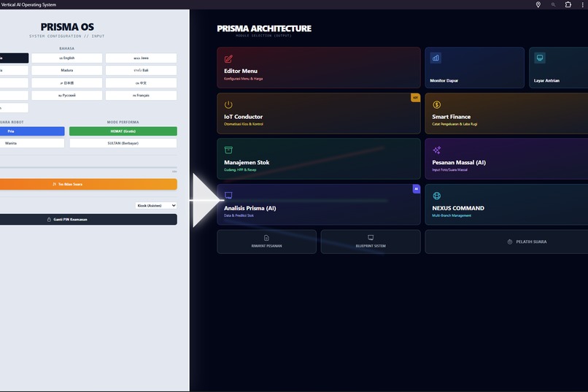
Task: Click the MODE PERFORMA section label
Action: pyautogui.click(x=123, y=123)
